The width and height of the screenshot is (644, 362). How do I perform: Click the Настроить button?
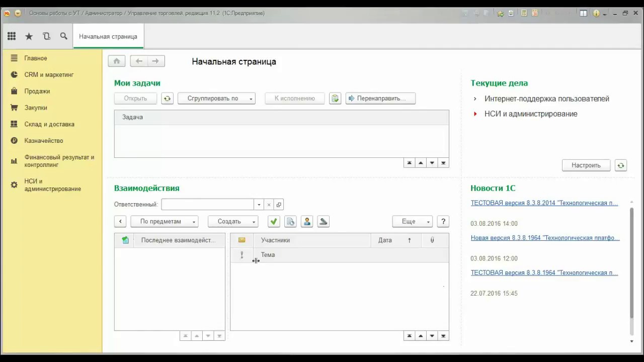(x=586, y=165)
